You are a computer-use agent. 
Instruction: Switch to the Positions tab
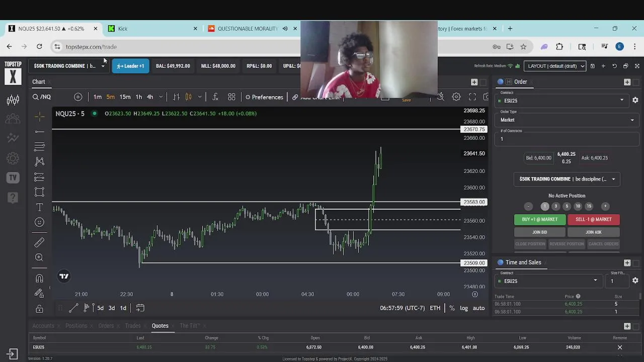[76, 326]
